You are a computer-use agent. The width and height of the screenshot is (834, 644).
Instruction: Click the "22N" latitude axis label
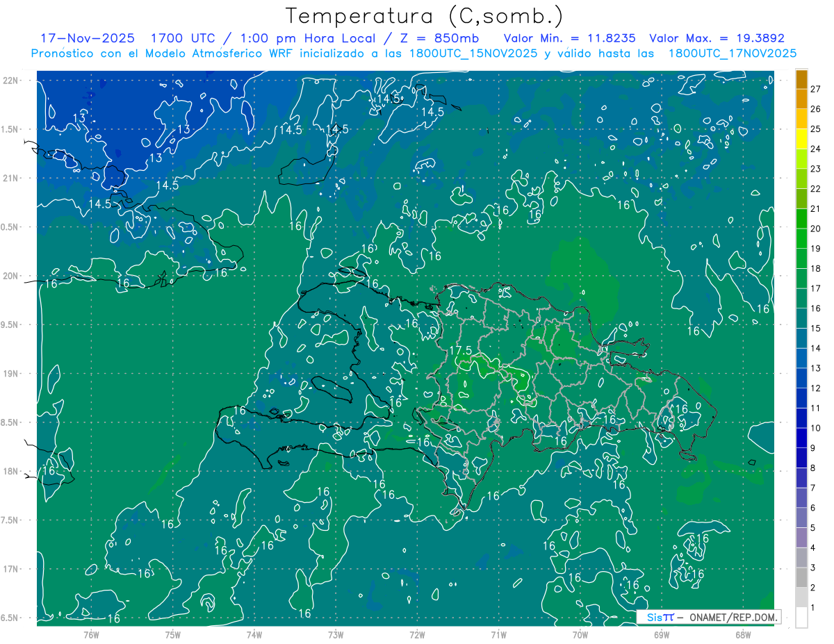pyautogui.click(x=11, y=81)
